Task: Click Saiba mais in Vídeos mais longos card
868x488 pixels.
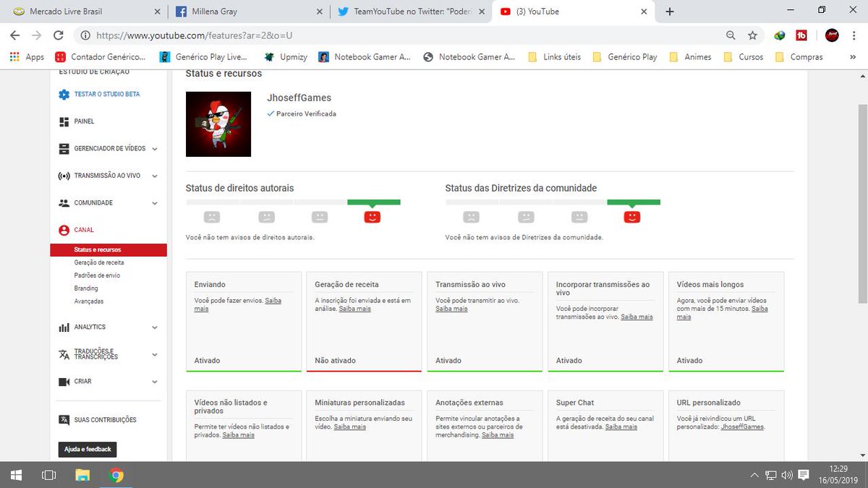Action: (x=759, y=309)
